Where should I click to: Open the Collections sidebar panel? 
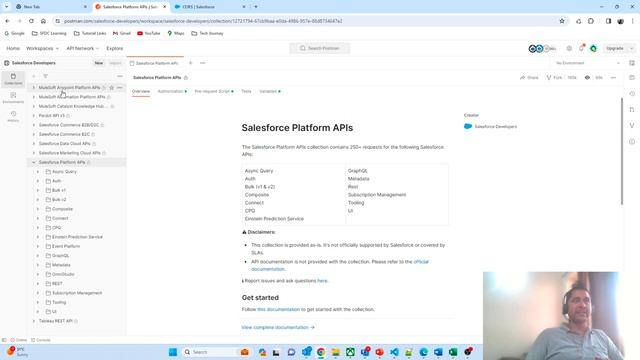coord(13,79)
